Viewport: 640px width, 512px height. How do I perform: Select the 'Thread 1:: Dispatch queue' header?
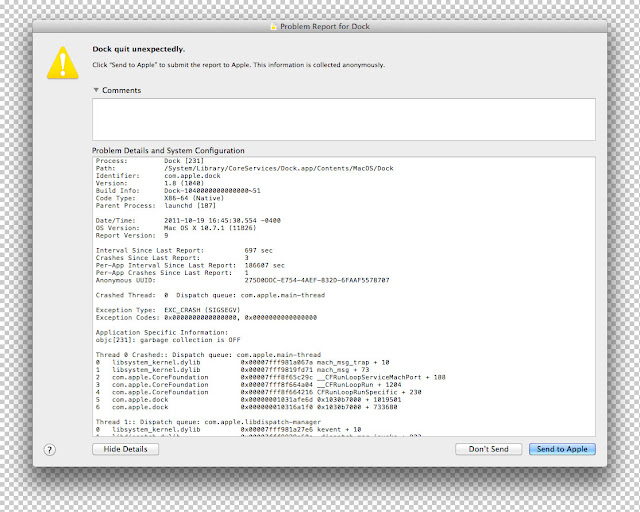coord(208,422)
